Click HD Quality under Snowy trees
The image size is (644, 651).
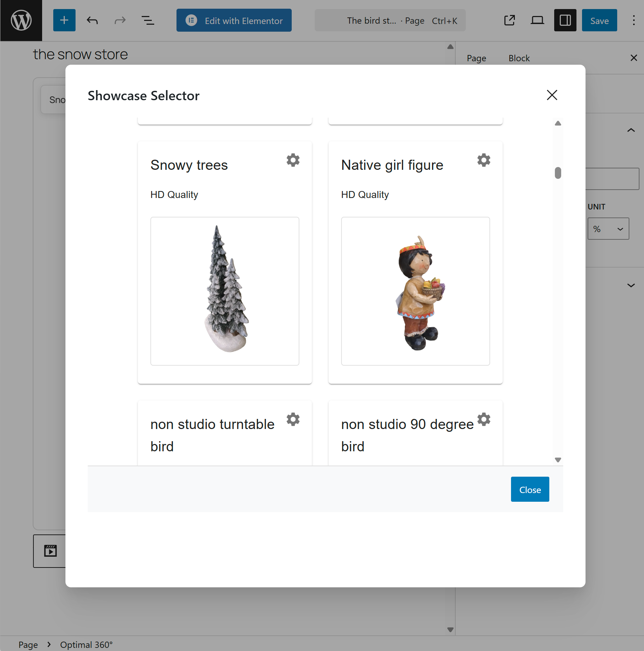[x=174, y=194]
